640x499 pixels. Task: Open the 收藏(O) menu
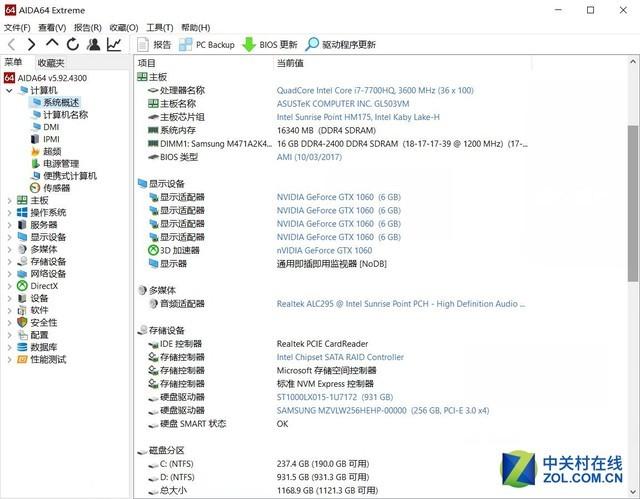pos(124,28)
